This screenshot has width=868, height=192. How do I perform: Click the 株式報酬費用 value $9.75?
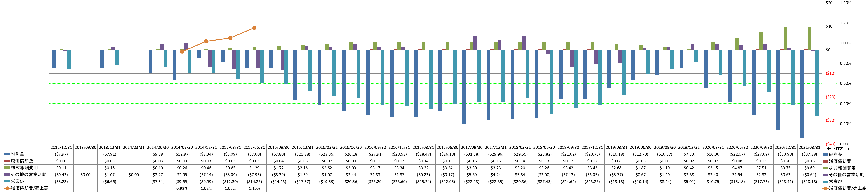[785, 168]
